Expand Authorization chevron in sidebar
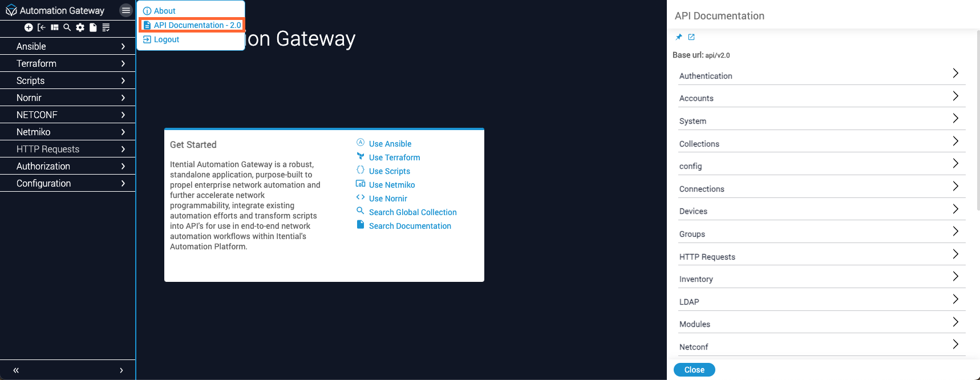980x380 pixels. tap(123, 166)
